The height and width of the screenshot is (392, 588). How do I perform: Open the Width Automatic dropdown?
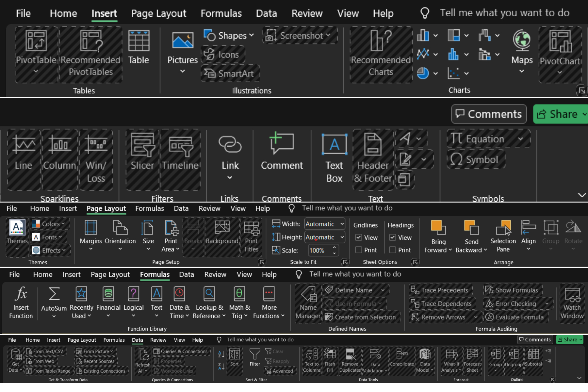[x=342, y=224]
